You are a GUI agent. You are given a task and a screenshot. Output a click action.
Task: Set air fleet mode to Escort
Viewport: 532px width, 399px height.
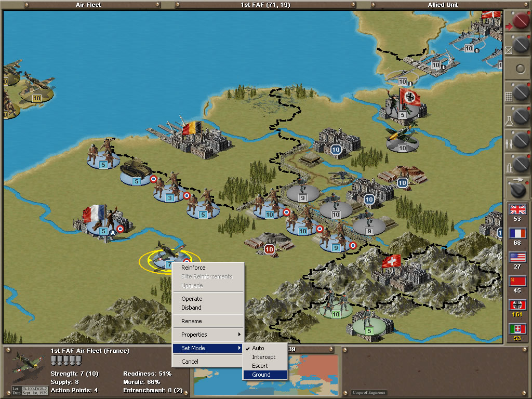(x=265, y=366)
